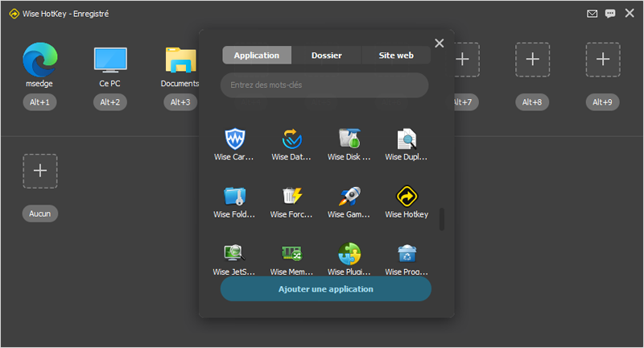Pick the Wise Disk Cleaner icon
The height and width of the screenshot is (348, 644).
click(349, 139)
